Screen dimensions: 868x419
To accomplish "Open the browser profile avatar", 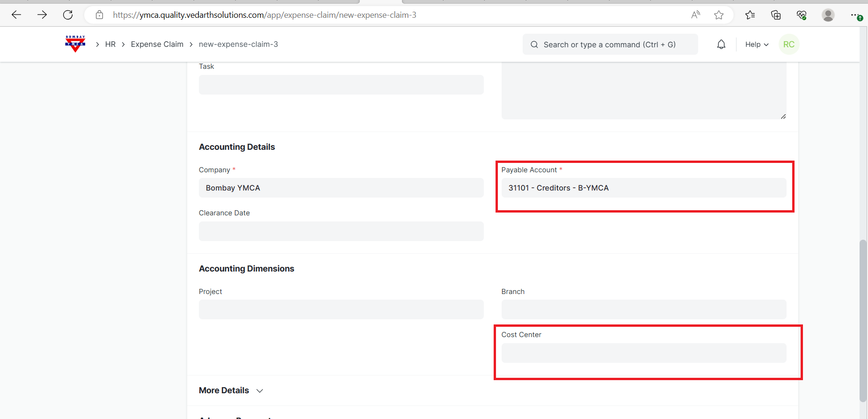I will [x=828, y=15].
